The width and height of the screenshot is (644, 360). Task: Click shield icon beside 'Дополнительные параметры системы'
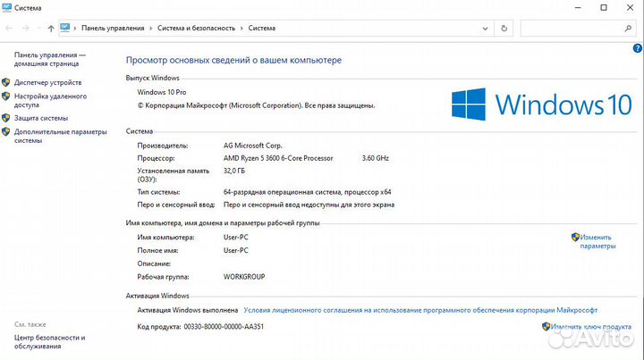(x=5, y=131)
